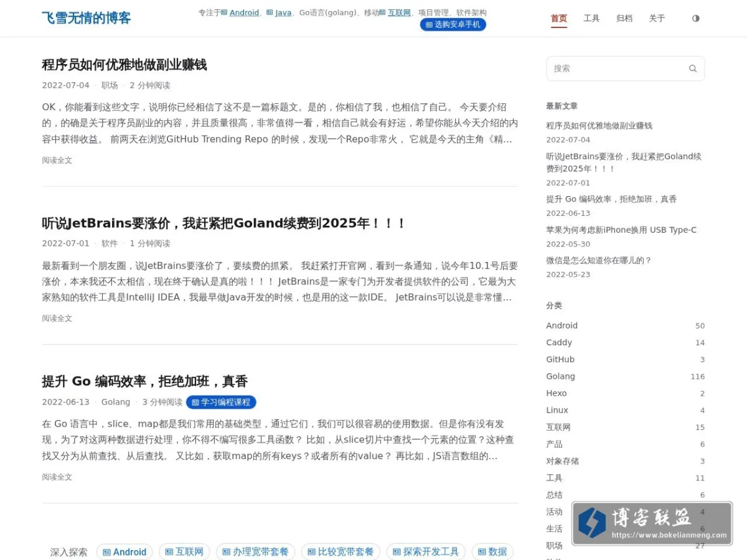The height and width of the screenshot is (560, 747).
Task: Click 软件 category under the JetBrains post
Action: 110,243
